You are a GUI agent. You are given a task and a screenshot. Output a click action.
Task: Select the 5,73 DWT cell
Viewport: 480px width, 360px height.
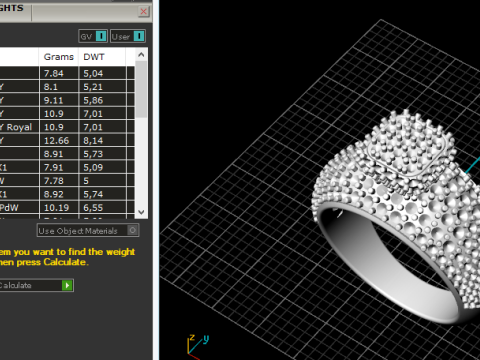[103, 154]
